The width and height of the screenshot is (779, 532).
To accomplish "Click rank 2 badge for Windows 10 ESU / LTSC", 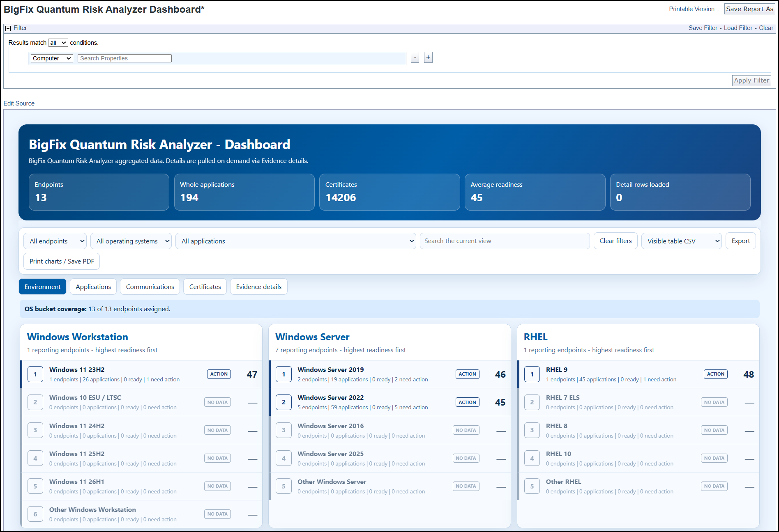I will click(x=35, y=402).
